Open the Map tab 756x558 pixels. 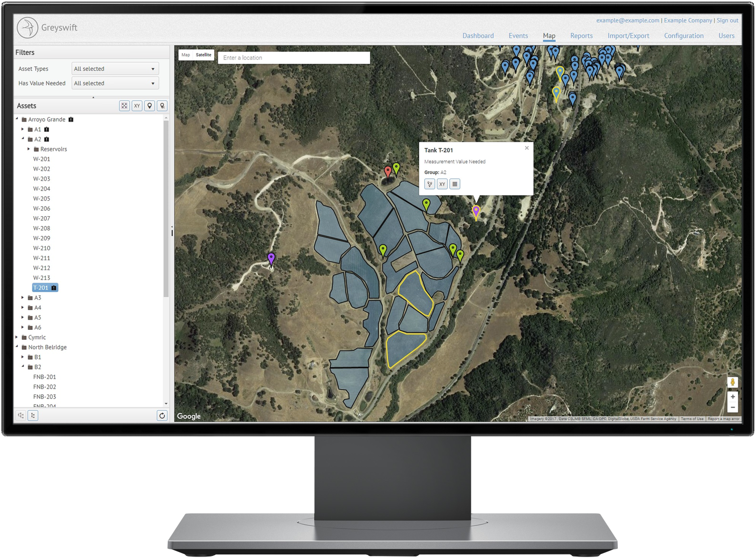coord(549,36)
